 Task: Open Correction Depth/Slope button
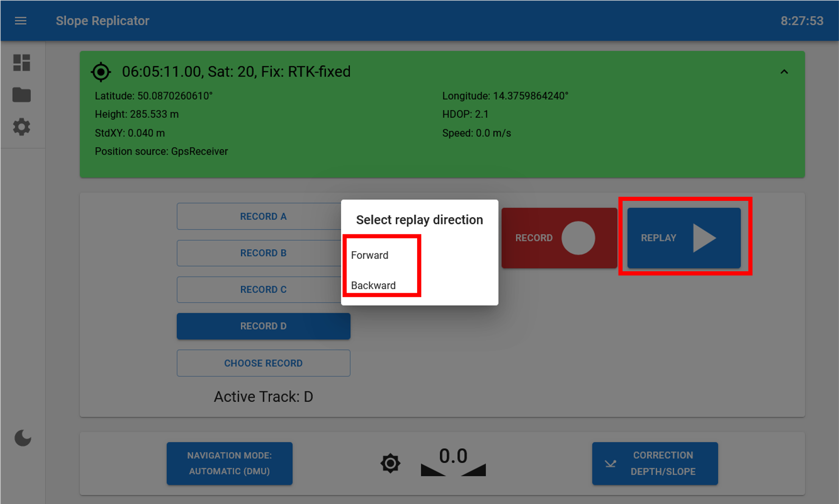[x=655, y=463]
